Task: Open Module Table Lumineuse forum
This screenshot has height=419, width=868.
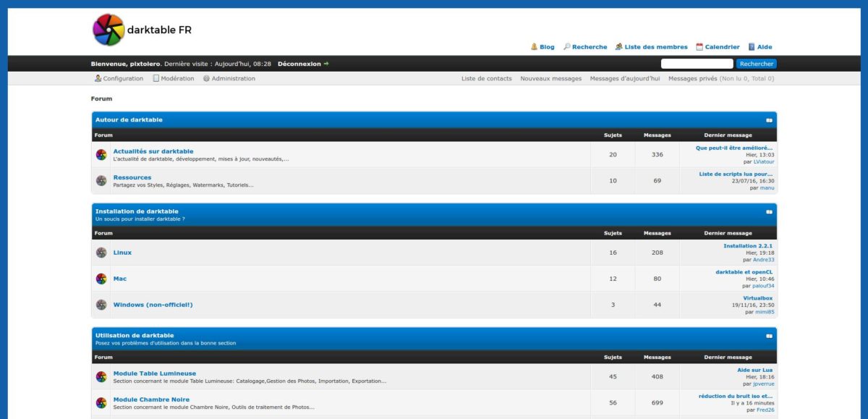Action: pyautogui.click(x=155, y=373)
